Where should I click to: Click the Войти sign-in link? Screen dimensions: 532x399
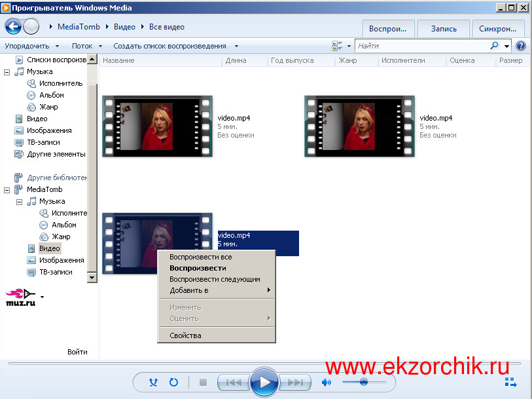[77, 352]
